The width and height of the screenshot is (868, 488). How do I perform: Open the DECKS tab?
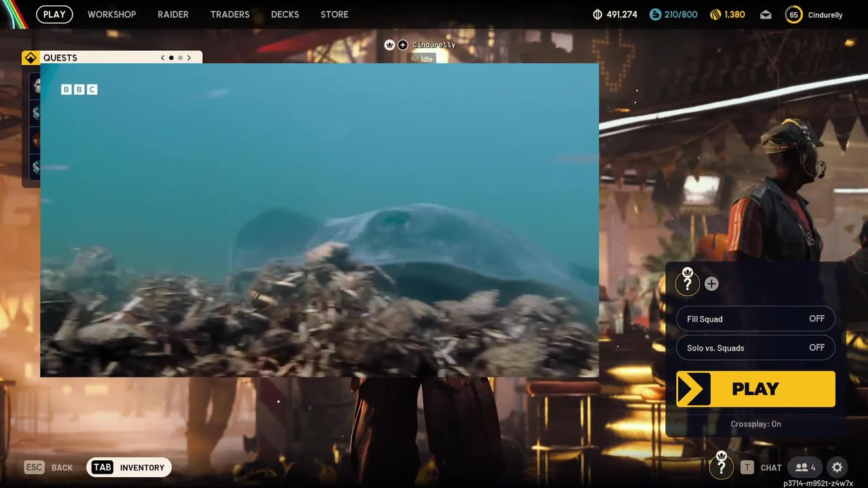pos(285,14)
